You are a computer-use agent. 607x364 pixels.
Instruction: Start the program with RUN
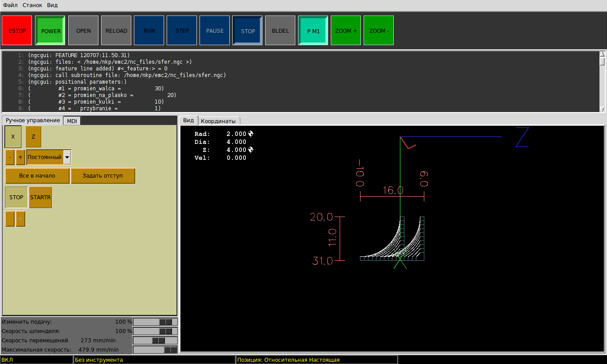coord(149,31)
